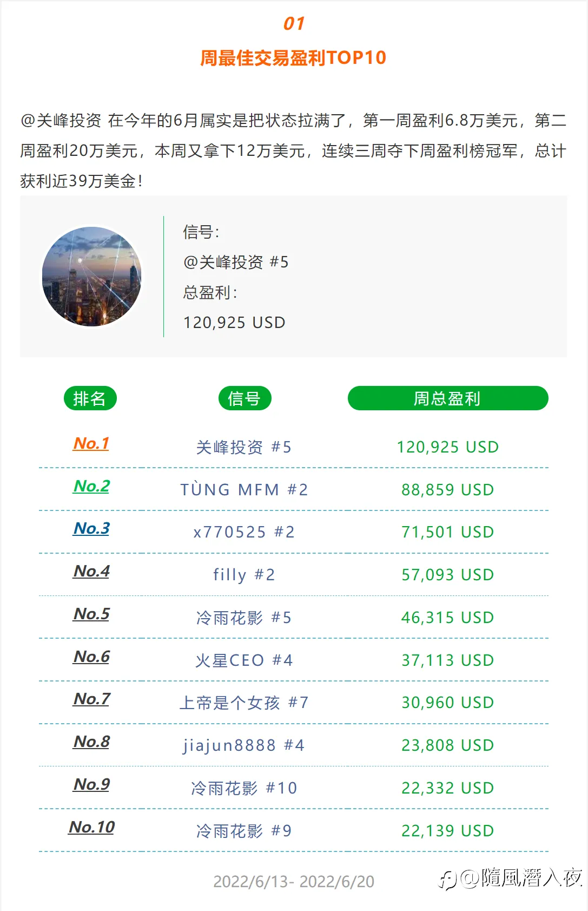Open the No.3 ranking link
The image size is (588, 911).
tap(91, 528)
